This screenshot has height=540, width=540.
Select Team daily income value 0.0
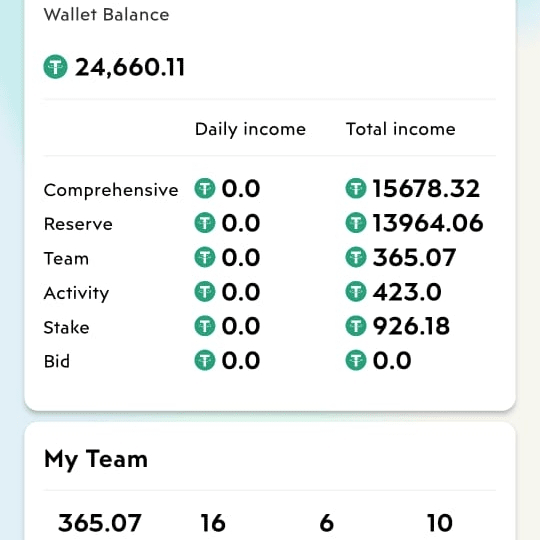point(241,257)
